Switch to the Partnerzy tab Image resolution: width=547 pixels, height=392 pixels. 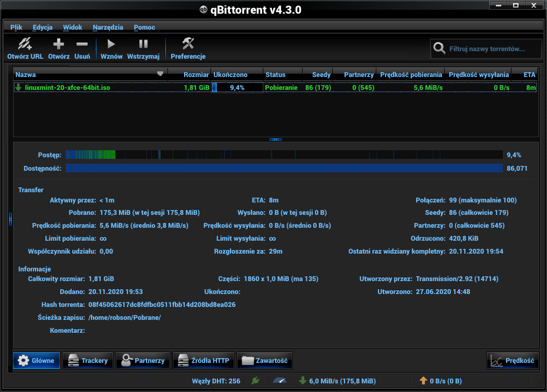click(143, 360)
